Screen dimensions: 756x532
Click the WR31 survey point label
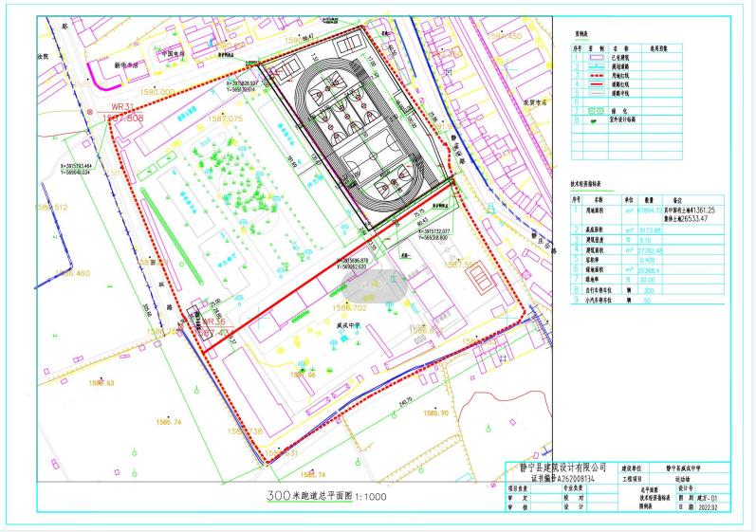(x=122, y=106)
